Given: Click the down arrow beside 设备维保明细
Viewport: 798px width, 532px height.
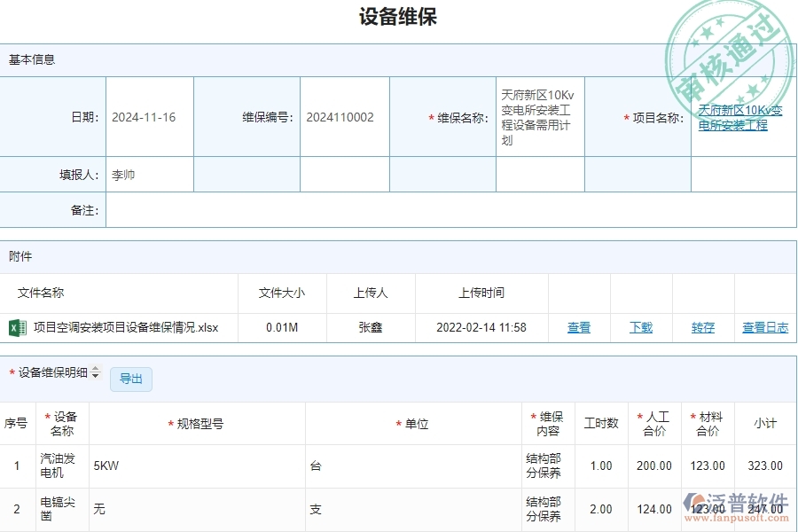Looking at the screenshot, I should tap(96, 376).
